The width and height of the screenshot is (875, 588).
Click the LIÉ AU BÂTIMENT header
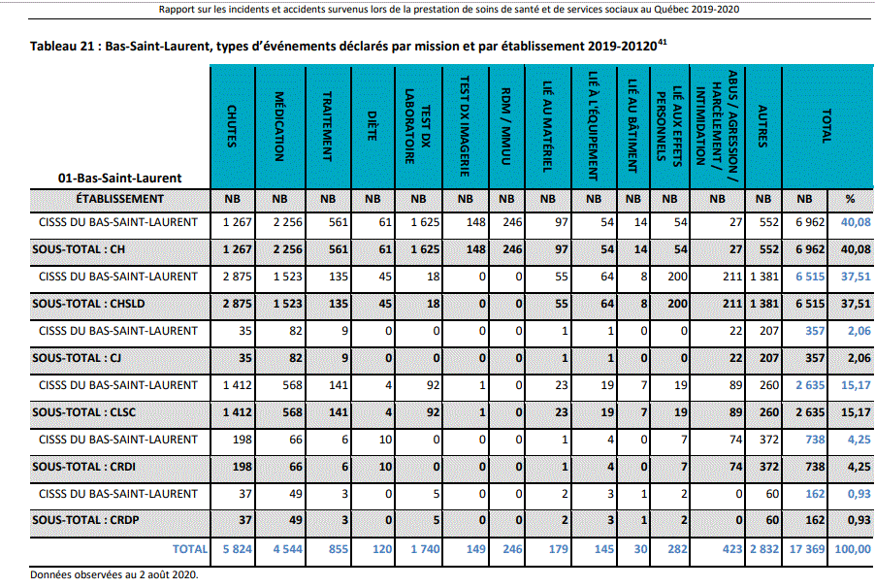tap(632, 127)
